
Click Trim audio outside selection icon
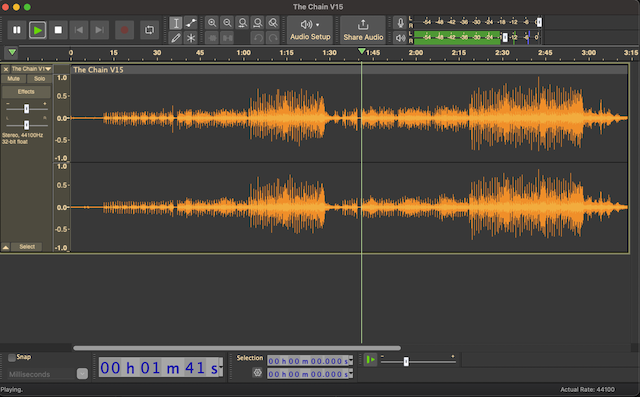(212, 38)
